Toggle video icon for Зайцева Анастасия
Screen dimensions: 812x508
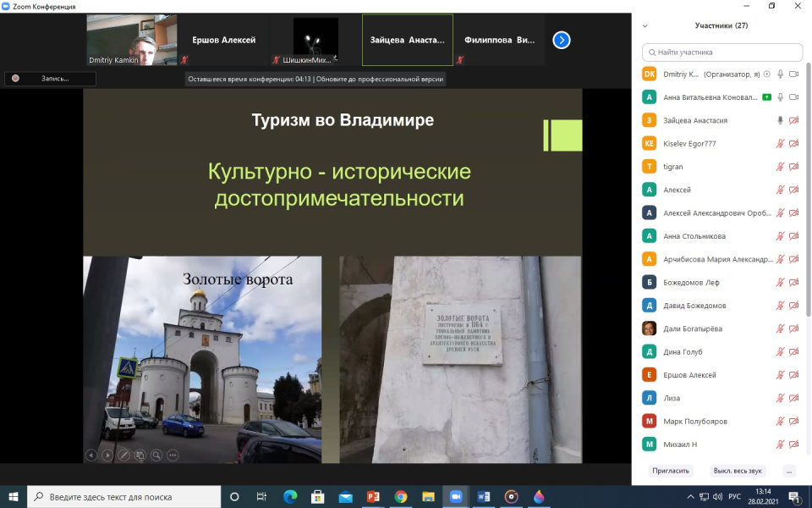pos(793,120)
